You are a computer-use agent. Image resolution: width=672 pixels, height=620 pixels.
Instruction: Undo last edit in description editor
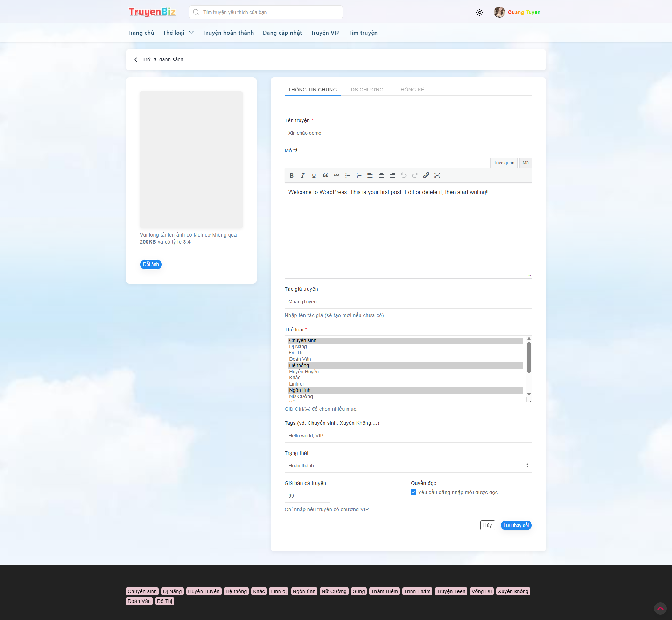coord(404,176)
